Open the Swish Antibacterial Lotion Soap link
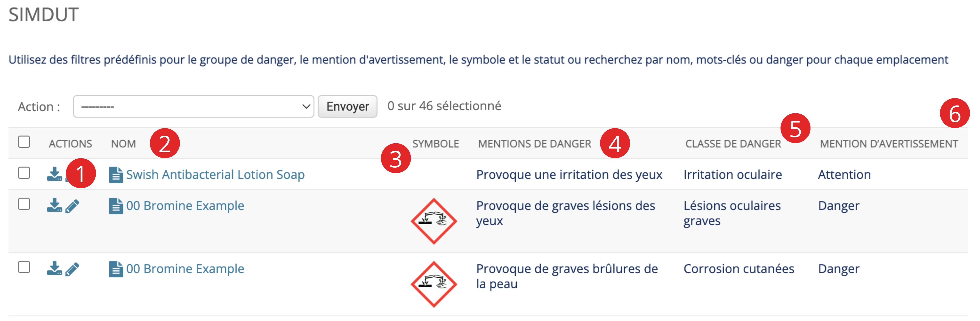Image resolution: width=980 pixels, height=321 pixels. 215,175
